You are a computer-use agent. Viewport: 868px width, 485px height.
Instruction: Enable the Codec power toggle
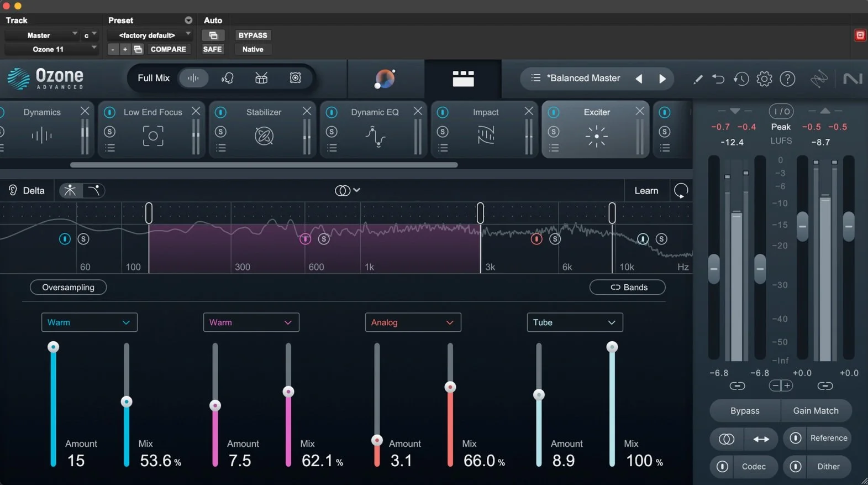722,467
